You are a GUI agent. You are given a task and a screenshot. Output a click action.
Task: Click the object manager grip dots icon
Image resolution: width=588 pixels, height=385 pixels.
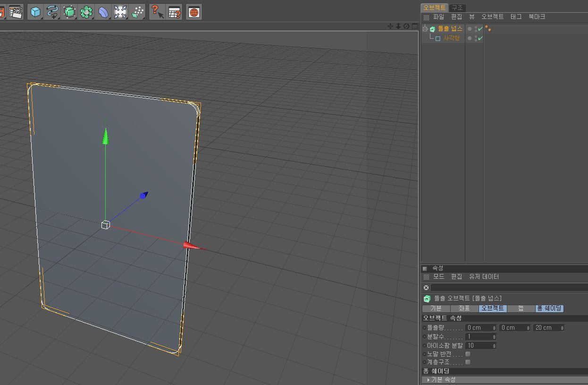426,17
